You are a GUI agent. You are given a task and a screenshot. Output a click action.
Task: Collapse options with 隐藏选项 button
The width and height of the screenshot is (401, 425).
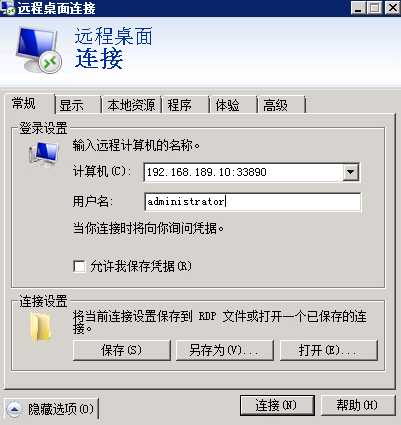pyautogui.click(x=52, y=409)
